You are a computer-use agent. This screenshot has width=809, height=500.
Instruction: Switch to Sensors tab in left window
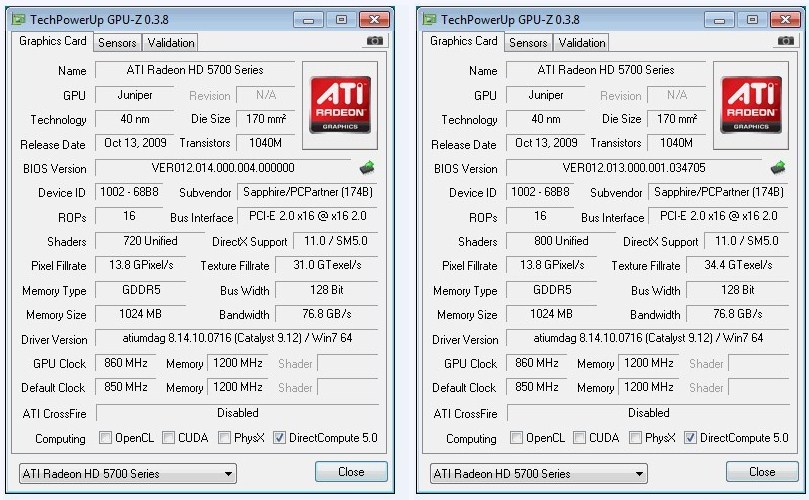(117, 43)
